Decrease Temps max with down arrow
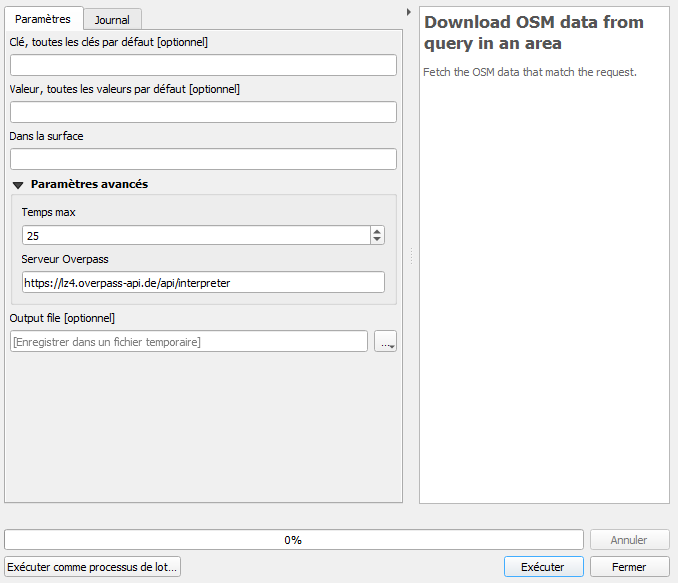This screenshot has height=583, width=678. tap(377, 240)
